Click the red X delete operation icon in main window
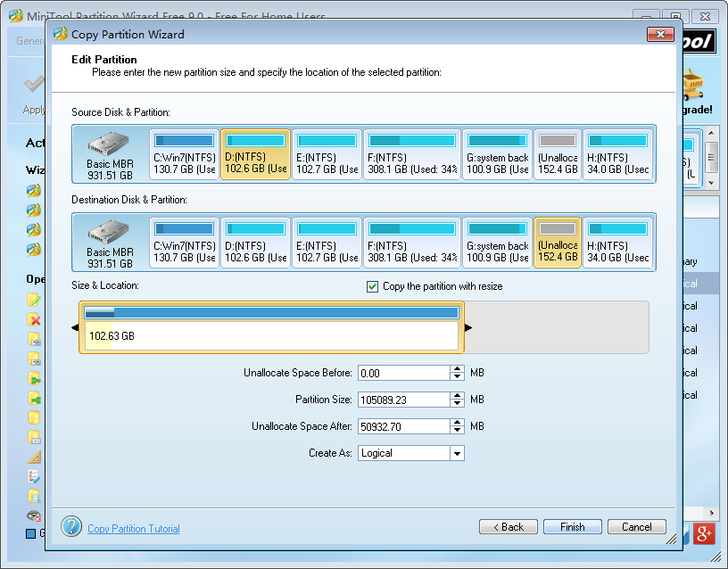The width and height of the screenshot is (728, 569). click(34, 320)
